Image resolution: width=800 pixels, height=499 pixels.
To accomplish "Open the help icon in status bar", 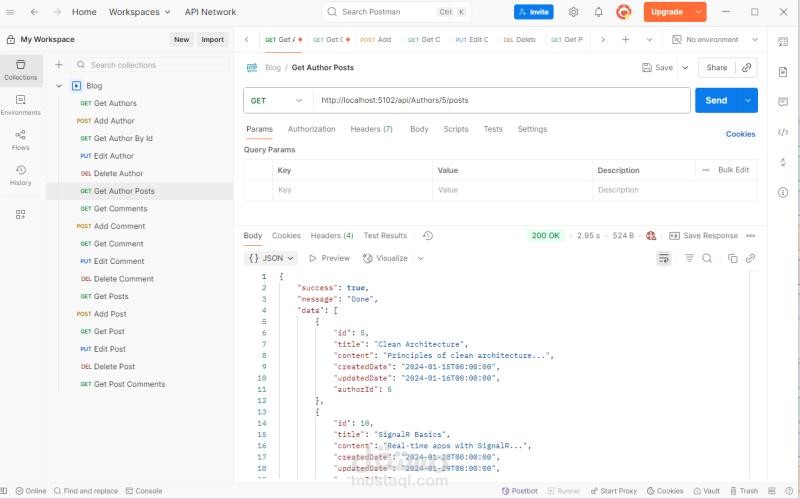I will pos(789,491).
